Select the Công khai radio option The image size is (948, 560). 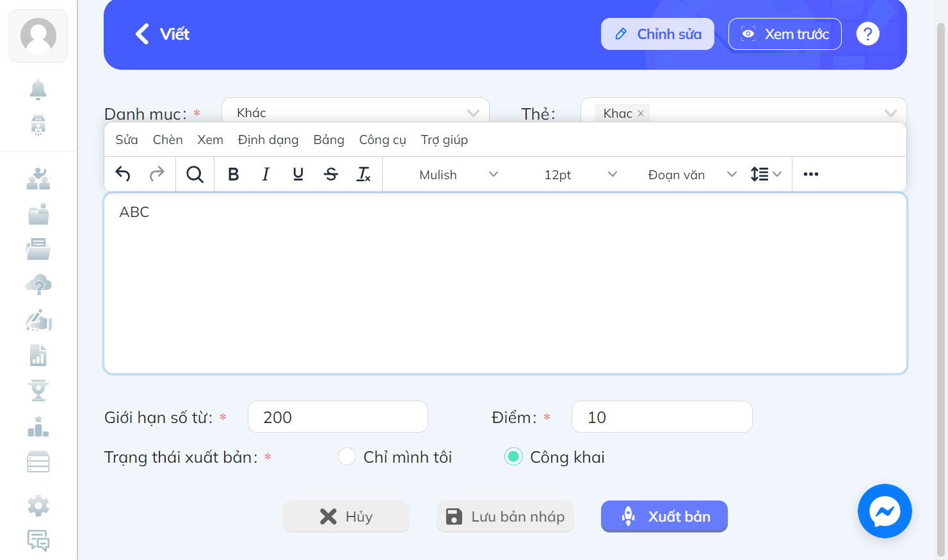click(x=513, y=457)
